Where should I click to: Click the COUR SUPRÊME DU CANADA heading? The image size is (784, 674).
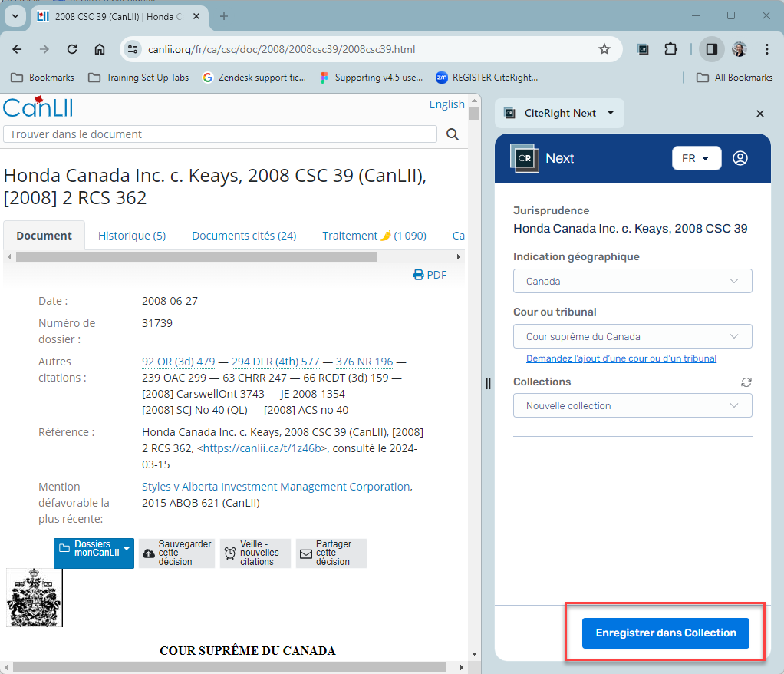point(248,650)
